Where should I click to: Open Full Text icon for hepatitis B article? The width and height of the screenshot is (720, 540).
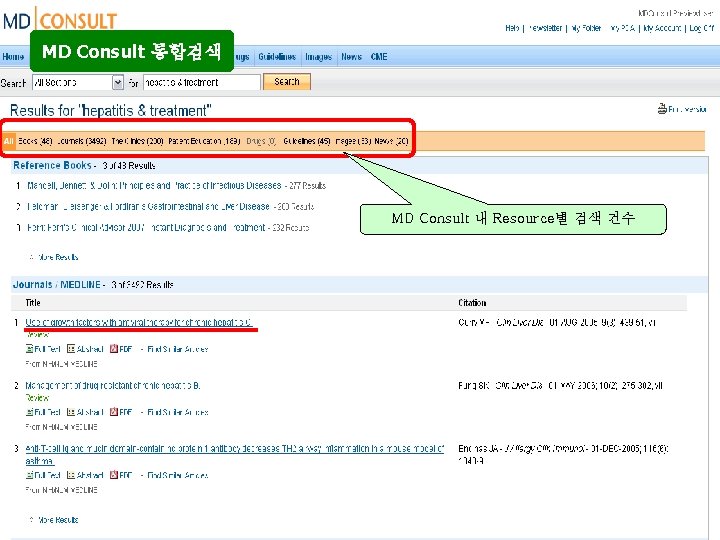point(30,412)
